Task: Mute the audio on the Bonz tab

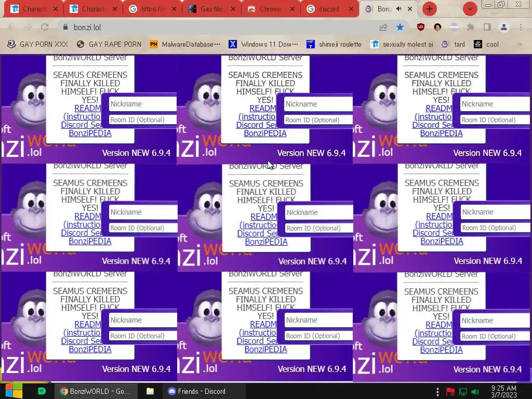Action: (x=398, y=9)
